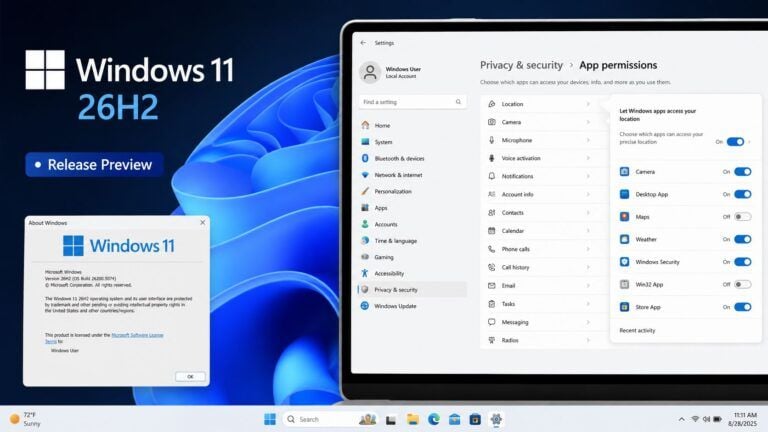Turn off Store App location toggle
Screen dimensions: 768x432
(743, 307)
